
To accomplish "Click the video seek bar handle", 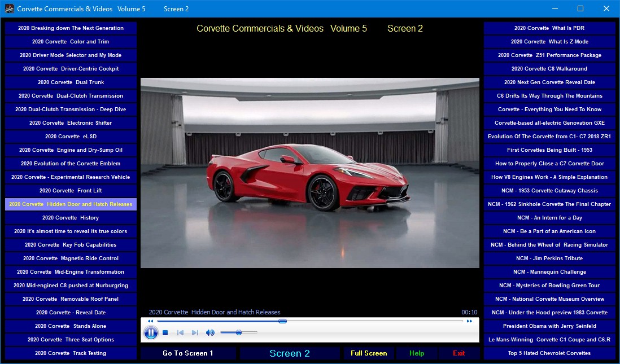I will [x=282, y=321].
